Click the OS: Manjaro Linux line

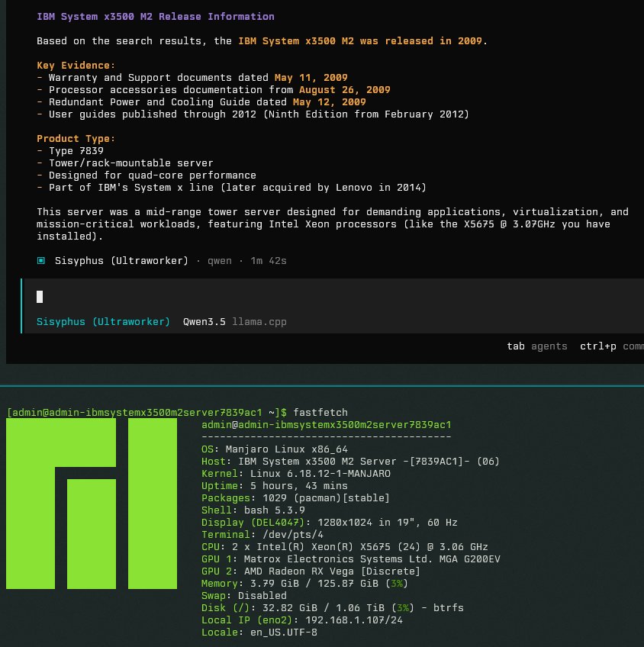[275, 449]
